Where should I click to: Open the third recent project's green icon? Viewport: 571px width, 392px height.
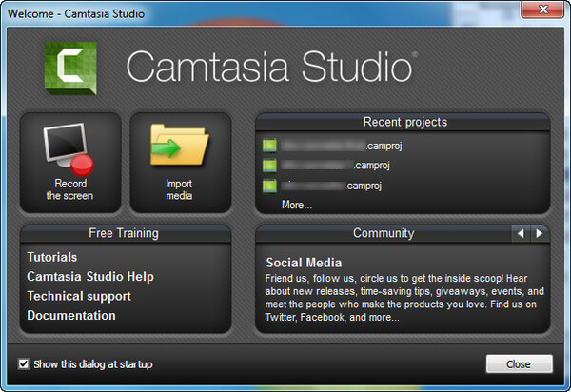[x=269, y=186]
